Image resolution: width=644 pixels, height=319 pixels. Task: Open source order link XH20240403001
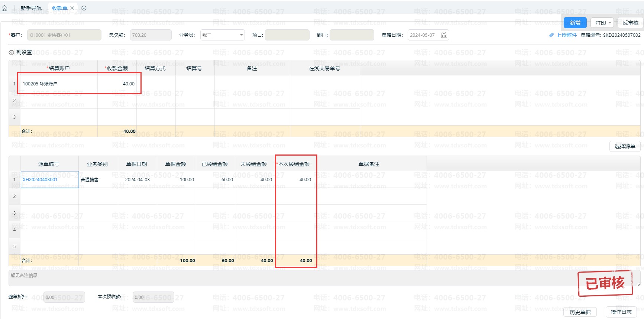tap(40, 180)
